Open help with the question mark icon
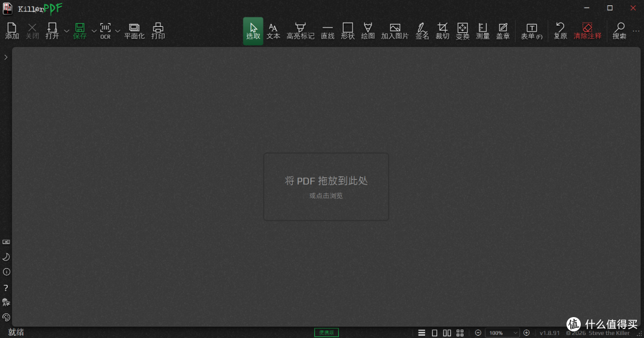The width and height of the screenshot is (644, 338). point(6,287)
